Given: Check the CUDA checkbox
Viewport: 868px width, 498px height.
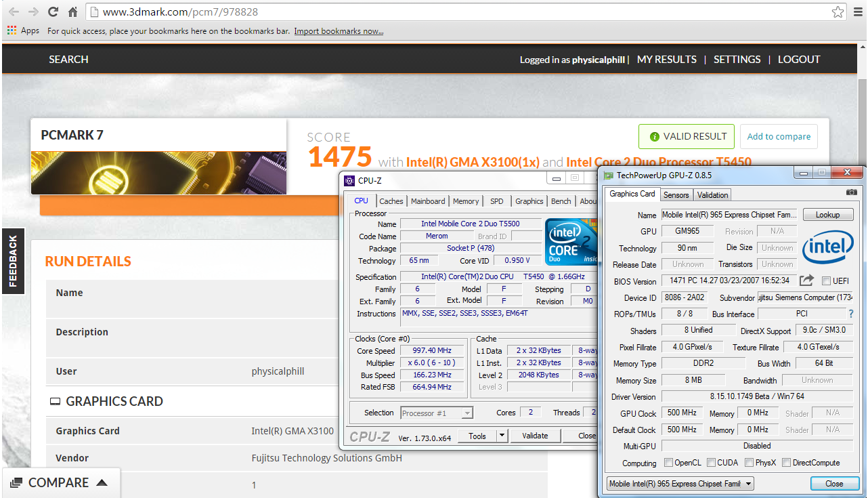Looking at the screenshot, I should click(711, 463).
